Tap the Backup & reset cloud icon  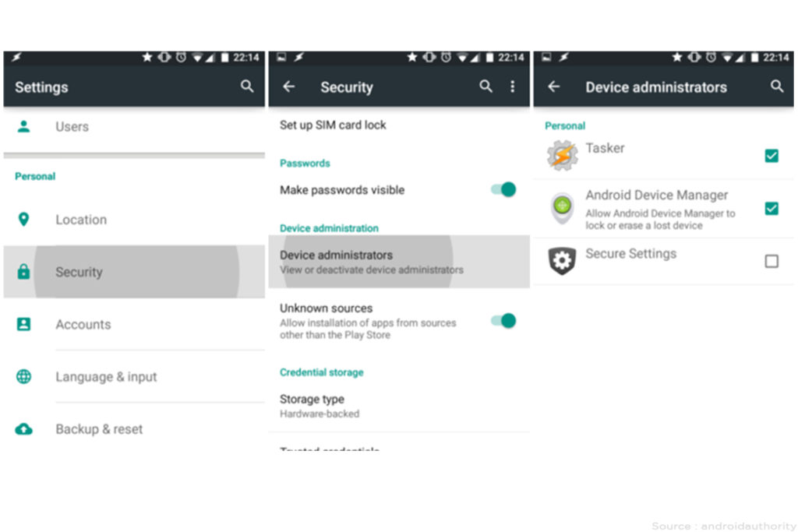click(23, 429)
